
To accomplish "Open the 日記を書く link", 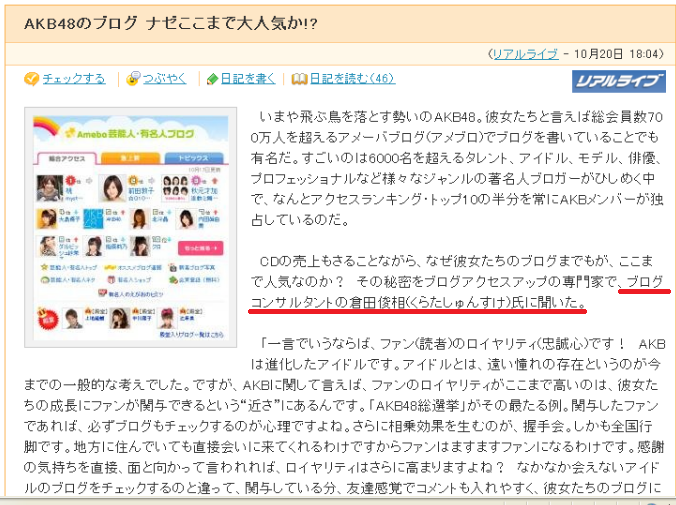I will [248, 78].
